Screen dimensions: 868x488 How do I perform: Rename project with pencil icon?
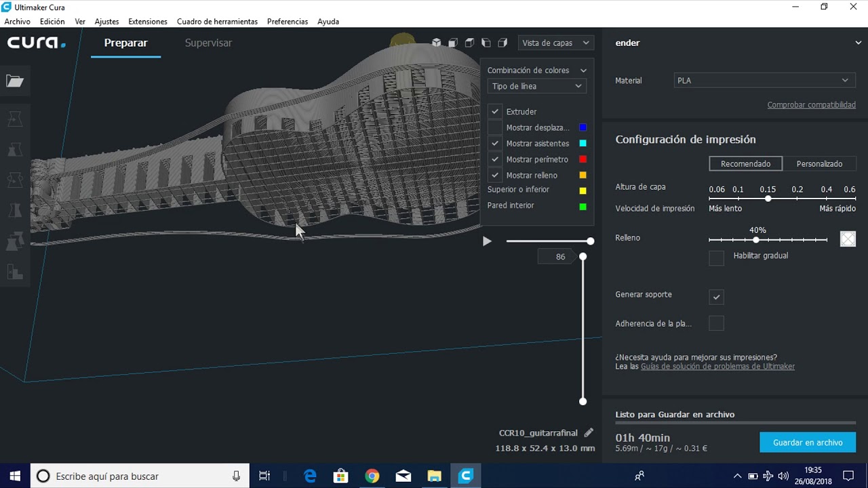(589, 432)
